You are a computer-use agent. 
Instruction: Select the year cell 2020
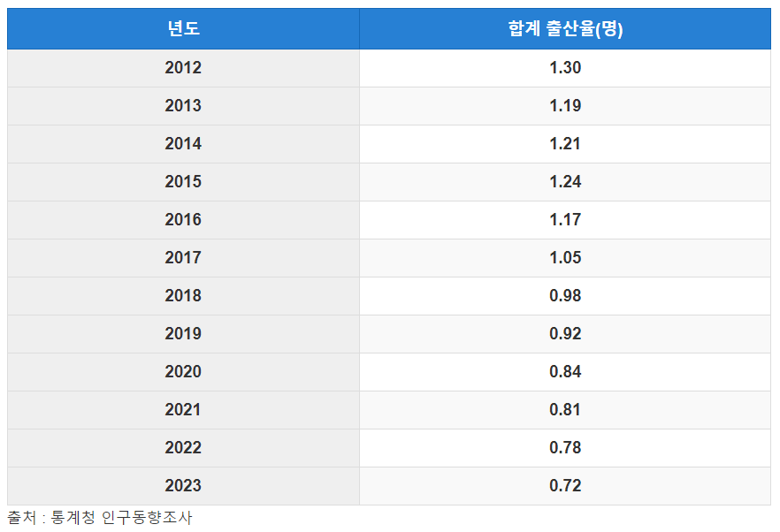pos(183,372)
